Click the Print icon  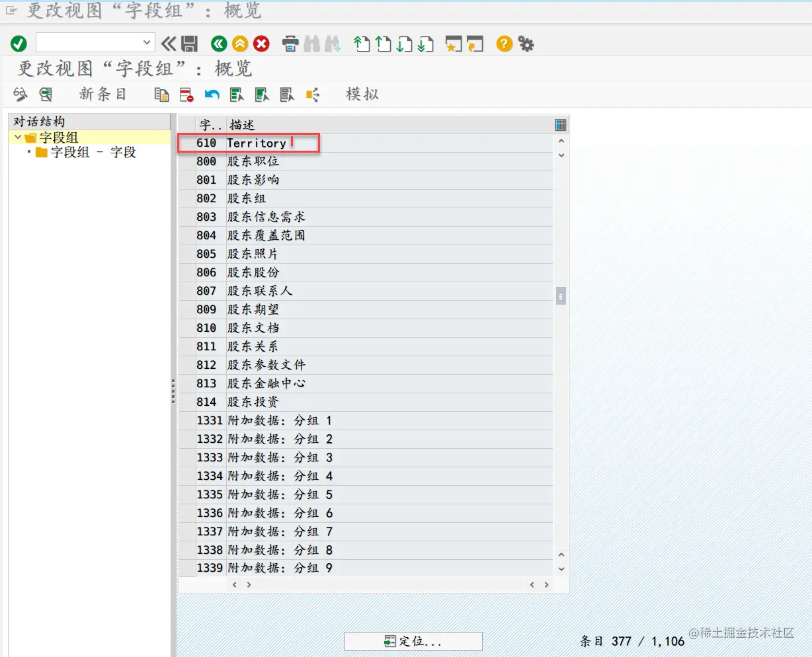tap(290, 44)
